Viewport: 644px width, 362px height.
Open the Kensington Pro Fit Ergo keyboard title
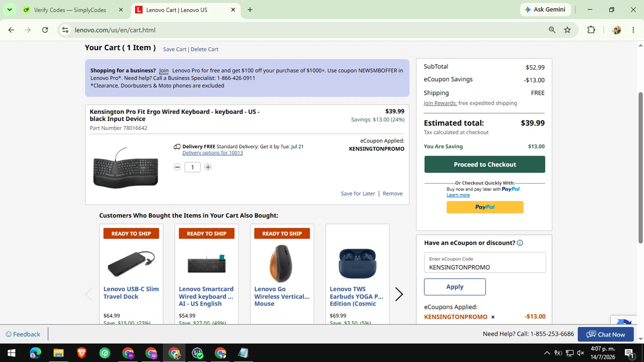coord(174,115)
